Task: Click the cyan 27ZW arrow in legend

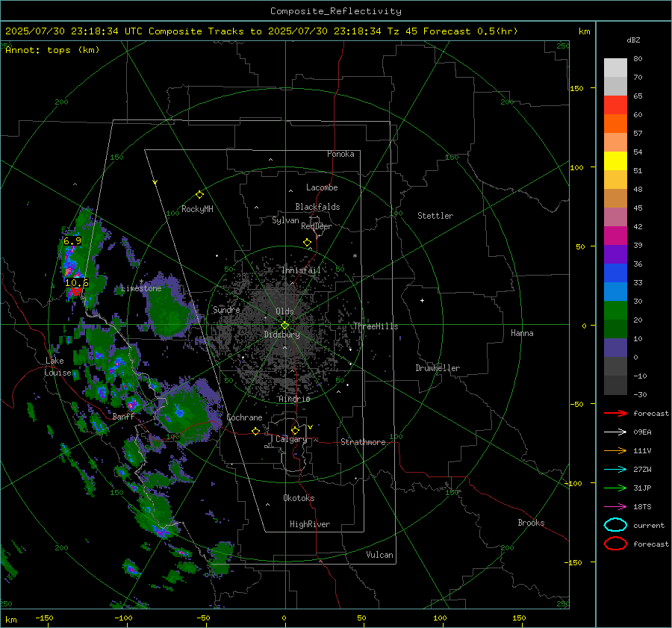Action: 615,470
